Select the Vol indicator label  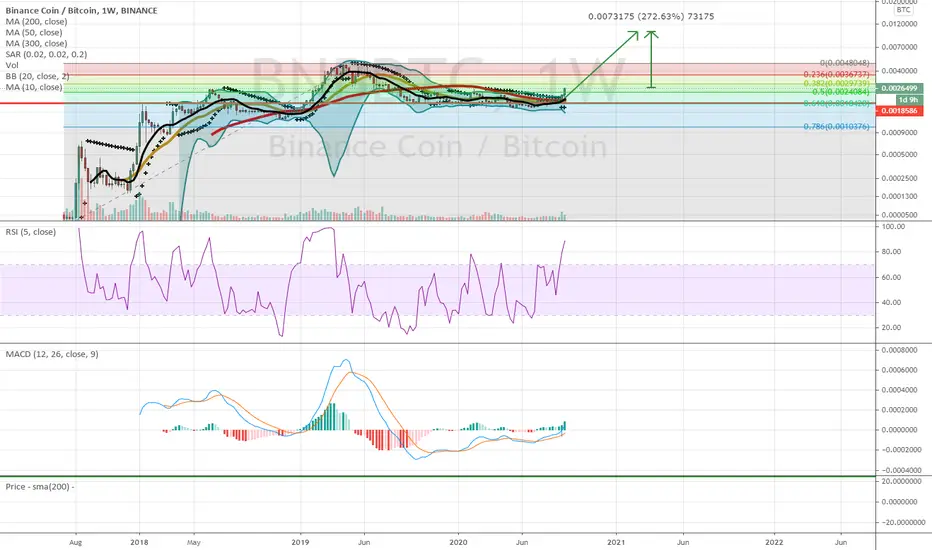[12, 65]
